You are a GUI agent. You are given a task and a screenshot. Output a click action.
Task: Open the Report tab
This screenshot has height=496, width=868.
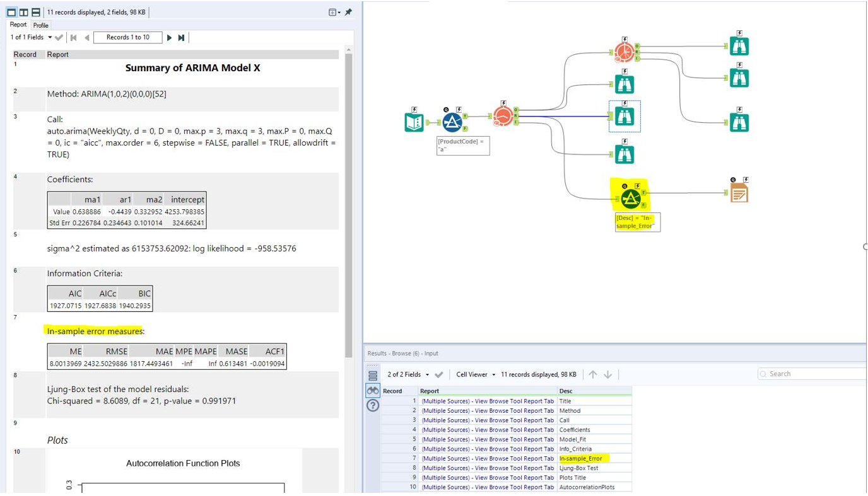pos(18,25)
